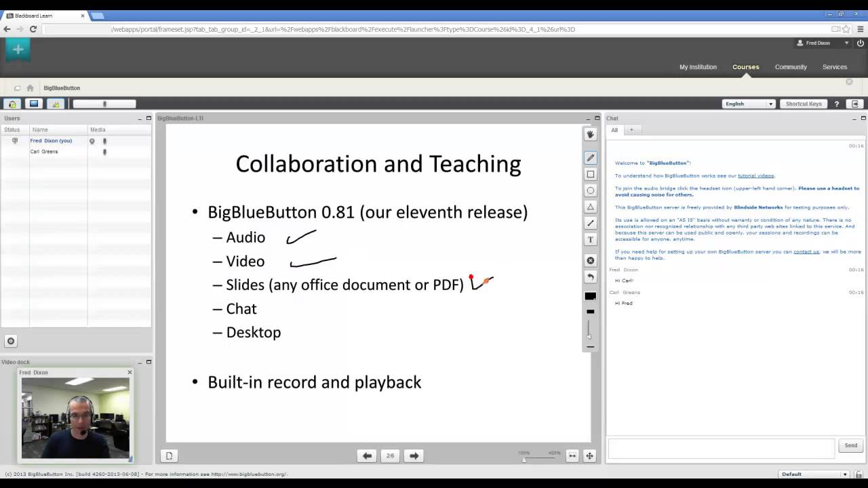Open the whiteboard color picker swatch

(590, 296)
